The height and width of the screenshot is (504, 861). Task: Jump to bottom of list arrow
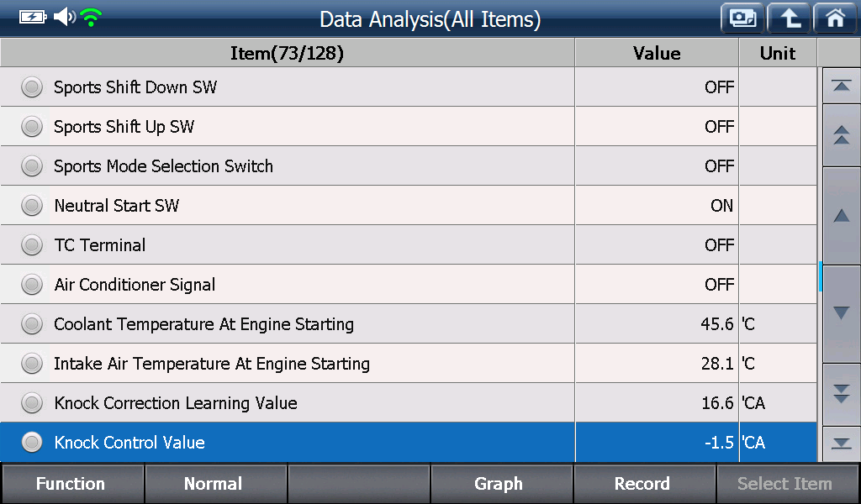841,444
